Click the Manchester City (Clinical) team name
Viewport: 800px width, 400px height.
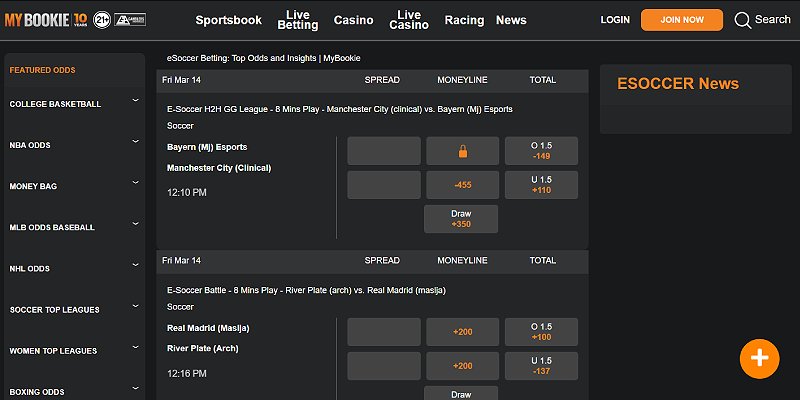click(x=219, y=168)
